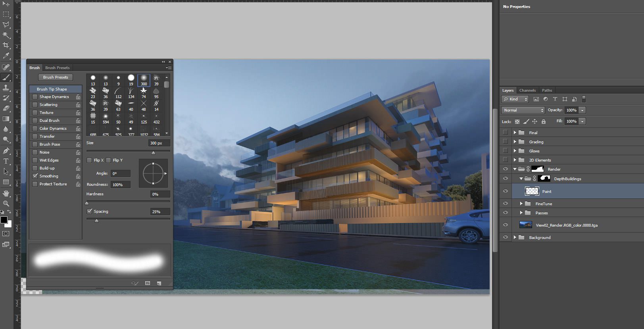Hide the Paint layer visibility eye
Viewport: 644px width, 329px height.
505,191
